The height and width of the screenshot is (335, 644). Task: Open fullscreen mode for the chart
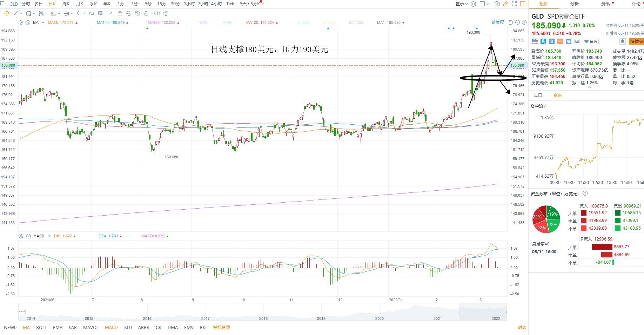(514, 4)
